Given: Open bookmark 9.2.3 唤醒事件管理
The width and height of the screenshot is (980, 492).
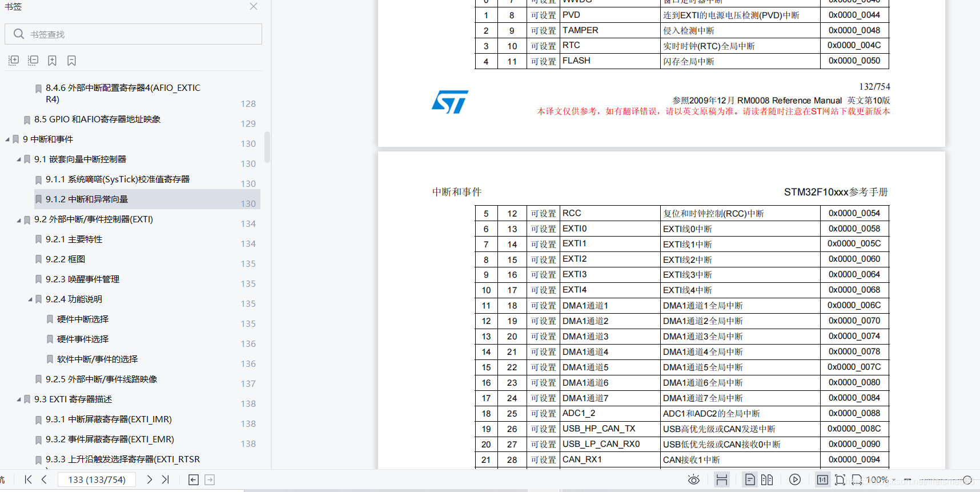Looking at the screenshot, I should 83,279.
